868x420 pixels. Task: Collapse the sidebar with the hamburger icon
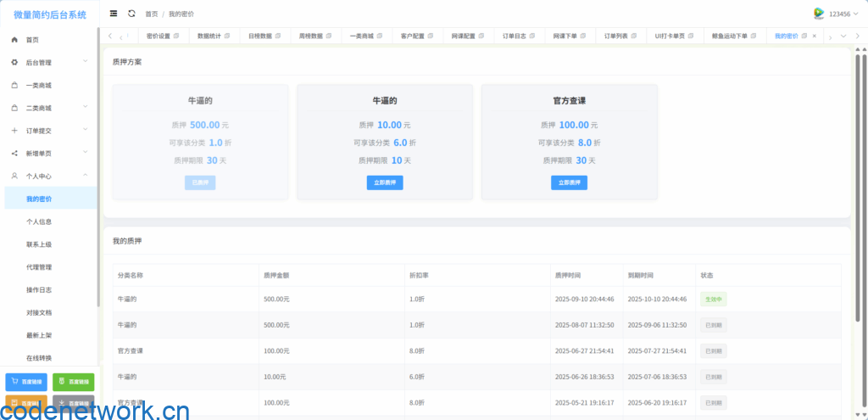click(x=114, y=14)
